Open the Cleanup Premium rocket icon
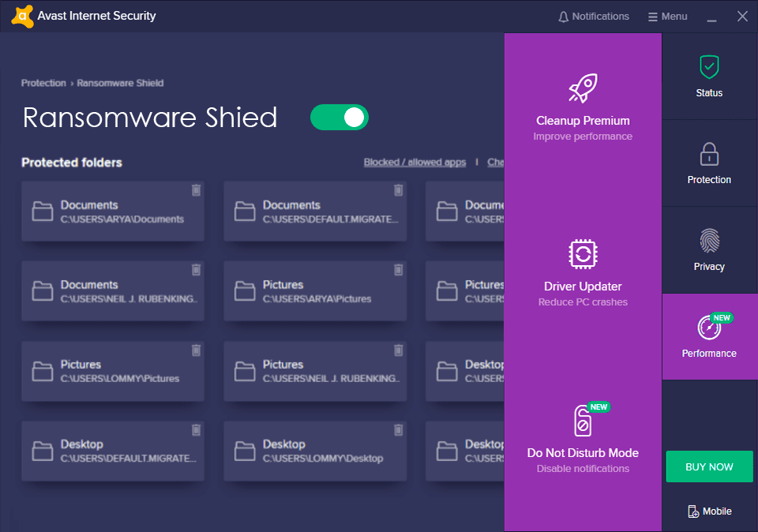The width and height of the screenshot is (758, 532). (x=583, y=88)
